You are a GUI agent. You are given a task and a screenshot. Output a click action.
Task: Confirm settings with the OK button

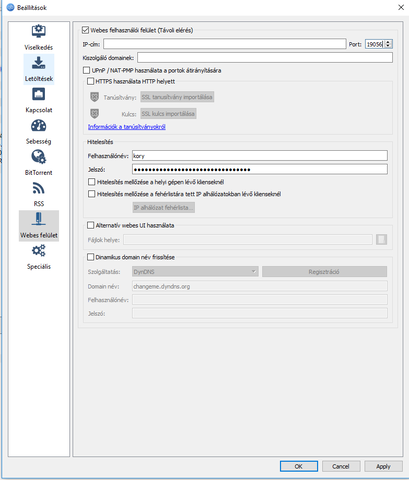299,466
